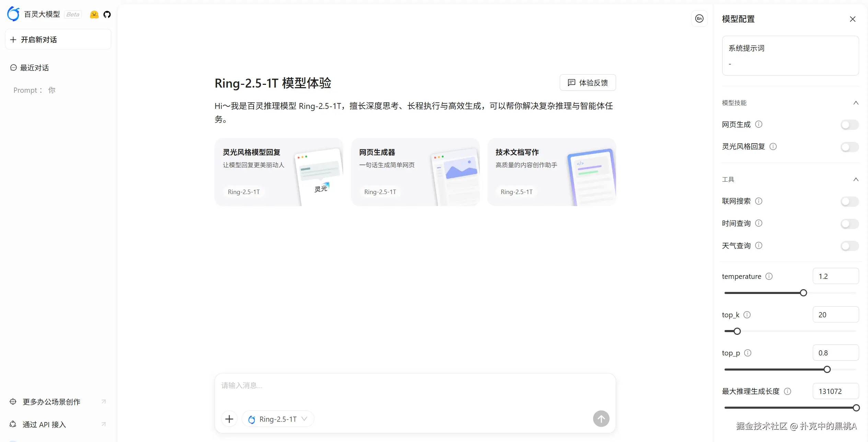The height and width of the screenshot is (442, 868).
Task: Click info icon beside 联网搜索
Action: click(759, 201)
